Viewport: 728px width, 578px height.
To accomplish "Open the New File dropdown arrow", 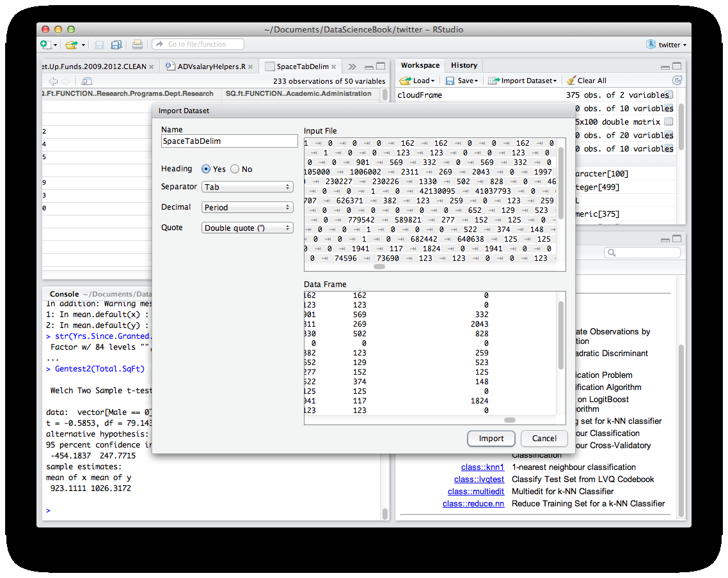I will [55, 45].
